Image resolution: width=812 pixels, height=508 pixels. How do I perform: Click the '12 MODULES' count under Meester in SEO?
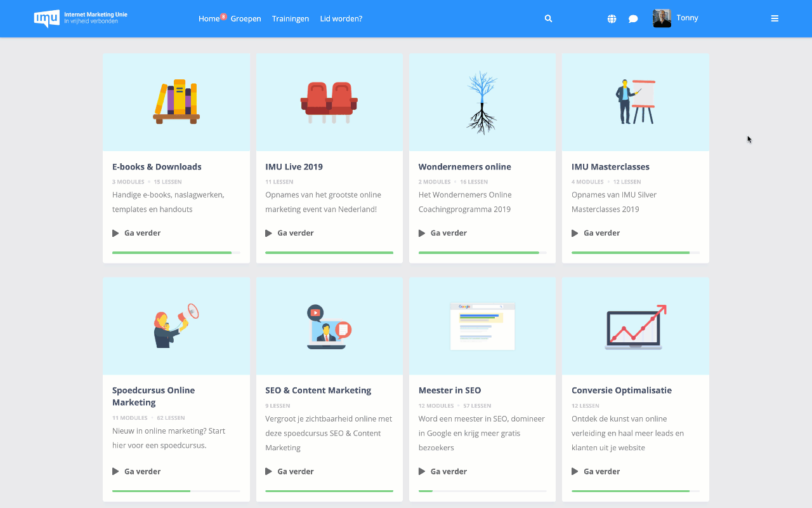[436, 406]
